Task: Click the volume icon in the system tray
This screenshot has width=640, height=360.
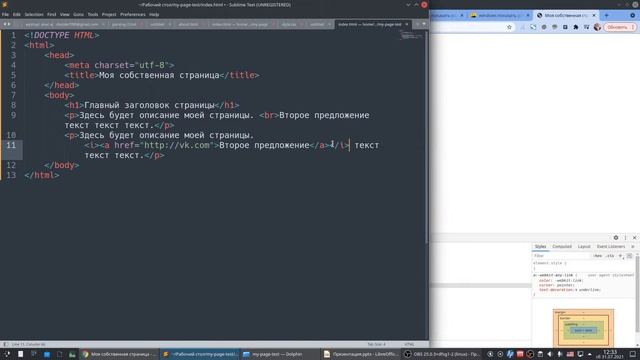Action: (x=550, y=354)
